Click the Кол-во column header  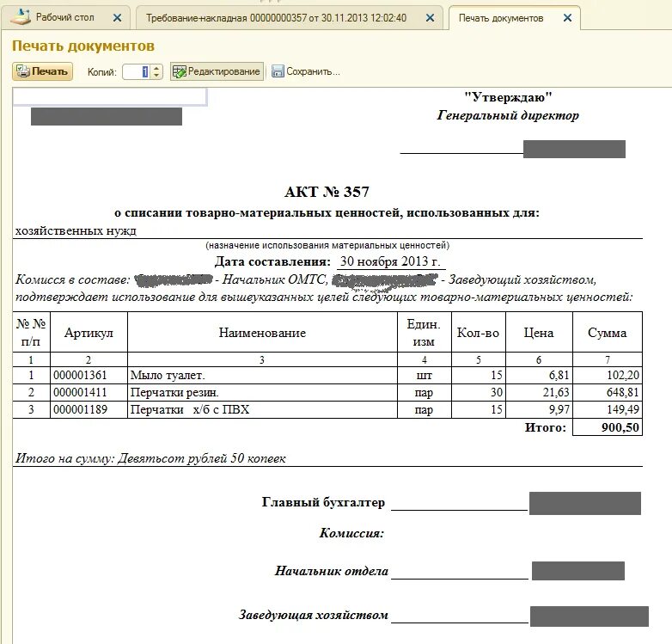[479, 332]
